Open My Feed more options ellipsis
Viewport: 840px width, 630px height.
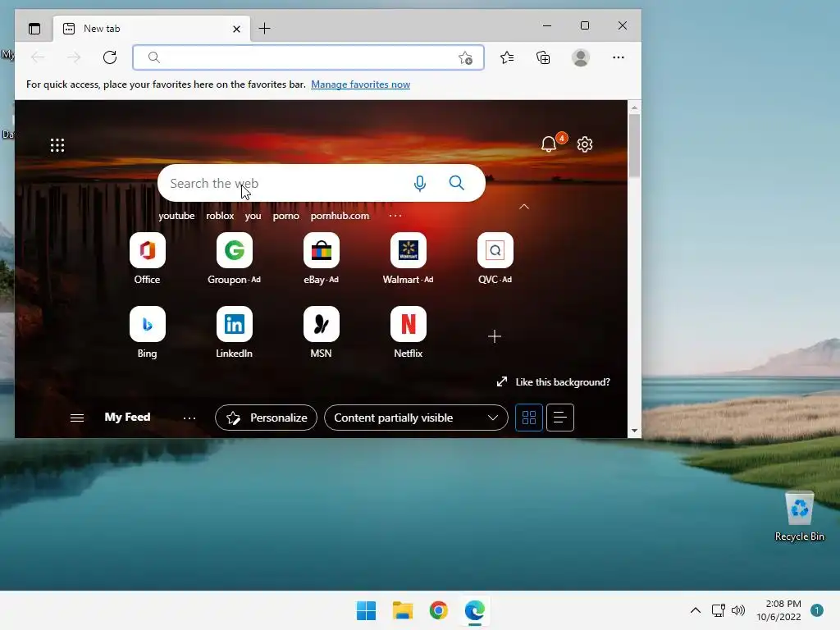tap(189, 418)
